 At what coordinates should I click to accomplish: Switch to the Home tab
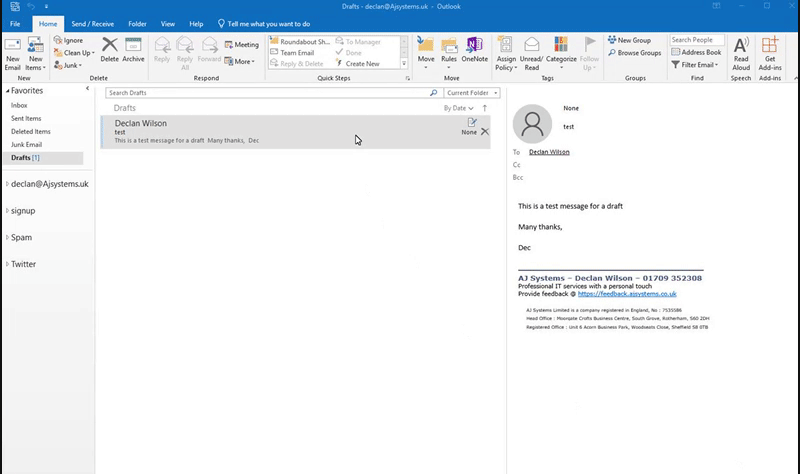[x=48, y=24]
